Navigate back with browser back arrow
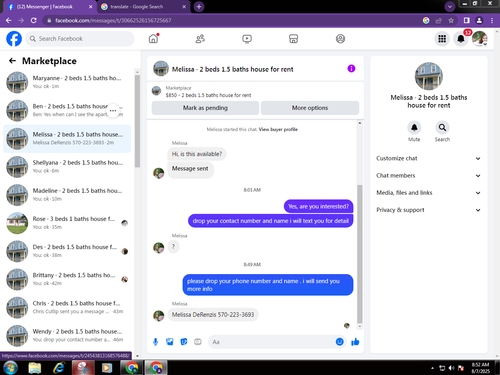 [x=9, y=20]
